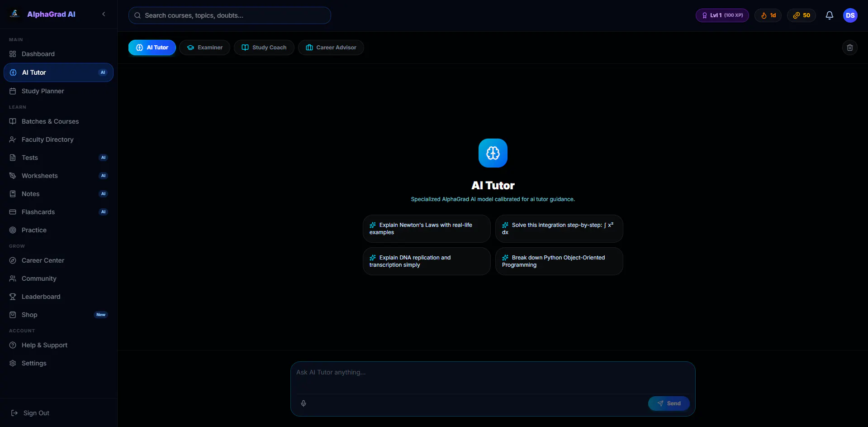Click the Leaderboard trophy icon
The height and width of the screenshot is (427, 868).
(x=13, y=297)
